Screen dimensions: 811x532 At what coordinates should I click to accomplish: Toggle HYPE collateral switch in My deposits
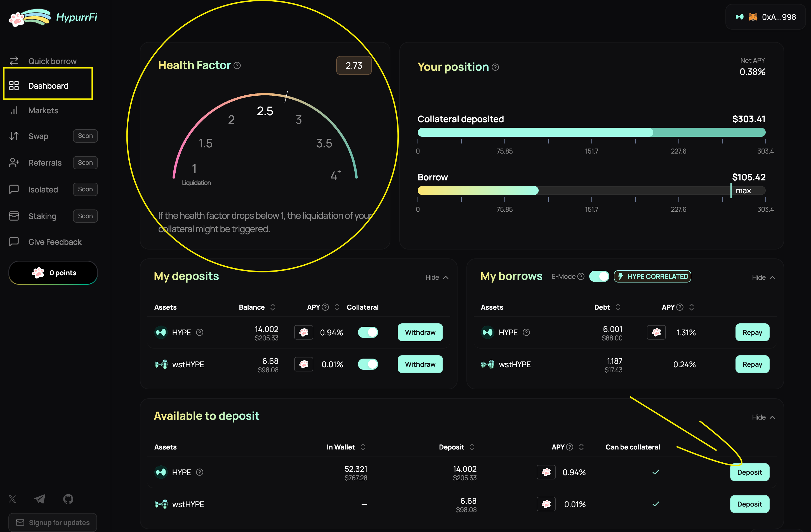tap(368, 332)
